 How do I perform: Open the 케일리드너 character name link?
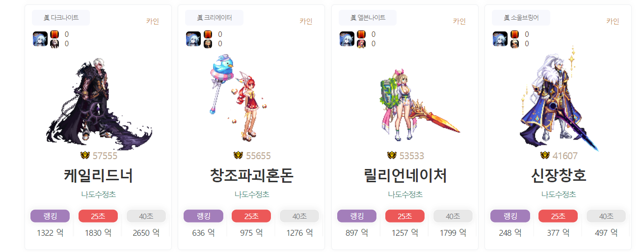coord(98,175)
